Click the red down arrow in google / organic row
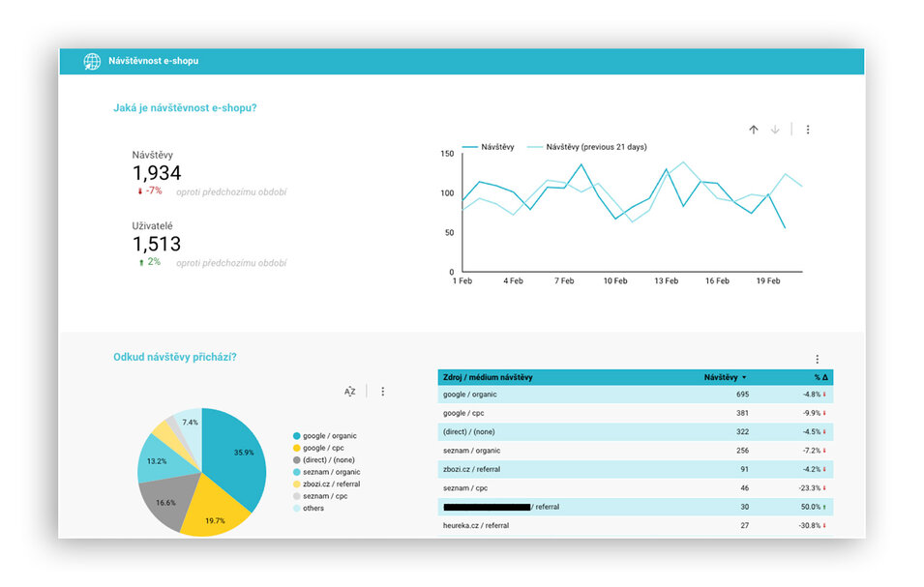This screenshot has width=924, height=587. (x=825, y=395)
